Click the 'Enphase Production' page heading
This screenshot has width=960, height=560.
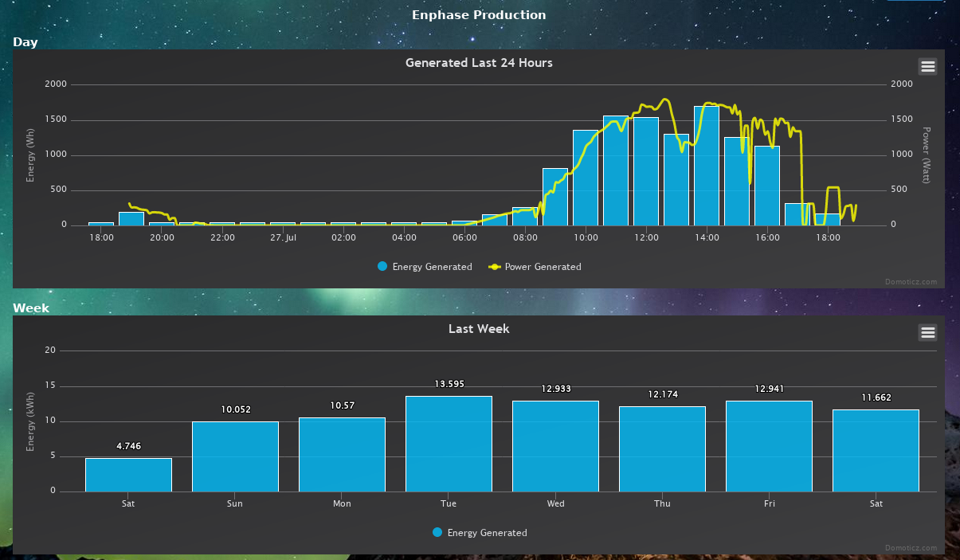(x=479, y=15)
